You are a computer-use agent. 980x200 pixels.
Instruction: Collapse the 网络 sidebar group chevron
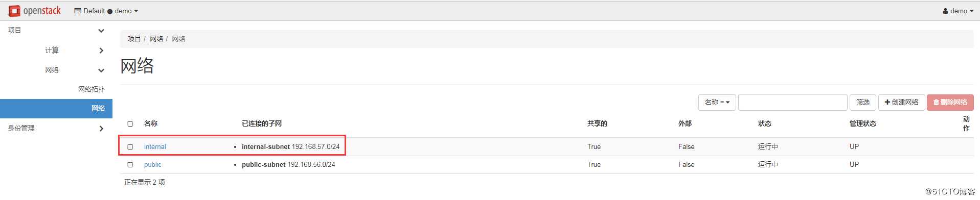pyautogui.click(x=101, y=70)
